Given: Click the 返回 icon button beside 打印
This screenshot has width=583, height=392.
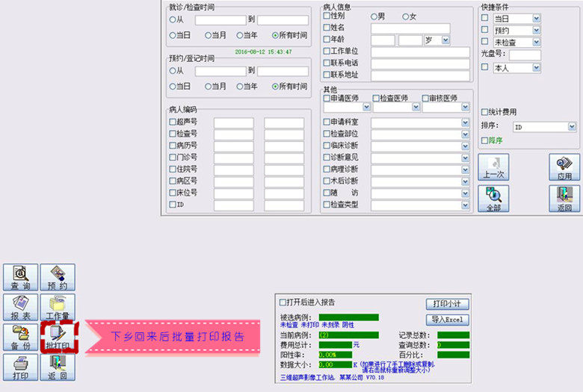Looking at the screenshot, I should tap(58, 367).
